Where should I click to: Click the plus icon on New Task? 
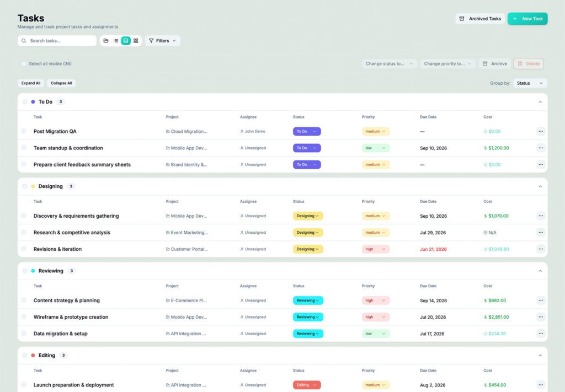coord(515,19)
